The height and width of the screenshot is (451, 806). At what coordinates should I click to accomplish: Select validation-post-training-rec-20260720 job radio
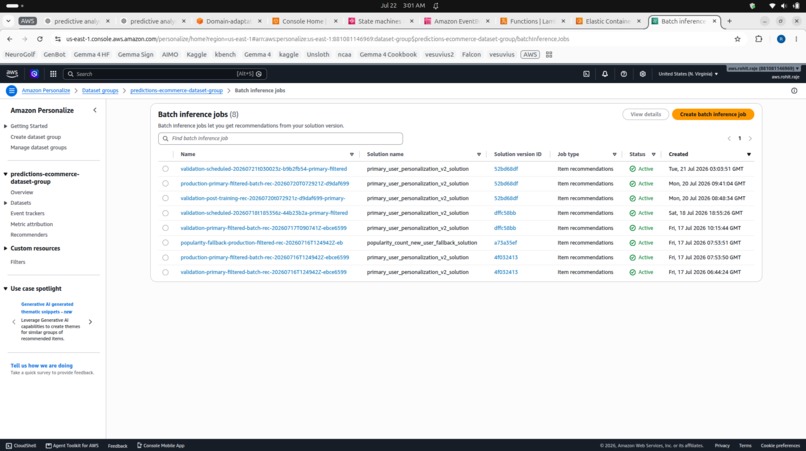click(x=165, y=198)
